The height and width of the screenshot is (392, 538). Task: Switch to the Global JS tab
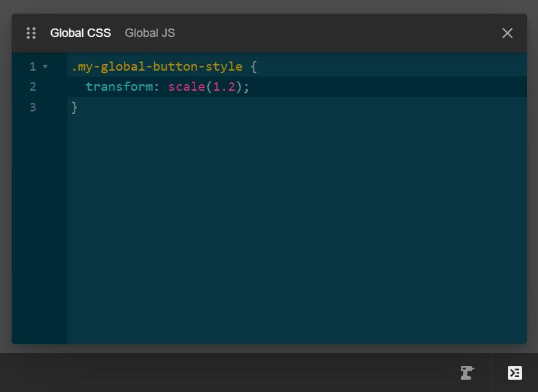pos(150,33)
